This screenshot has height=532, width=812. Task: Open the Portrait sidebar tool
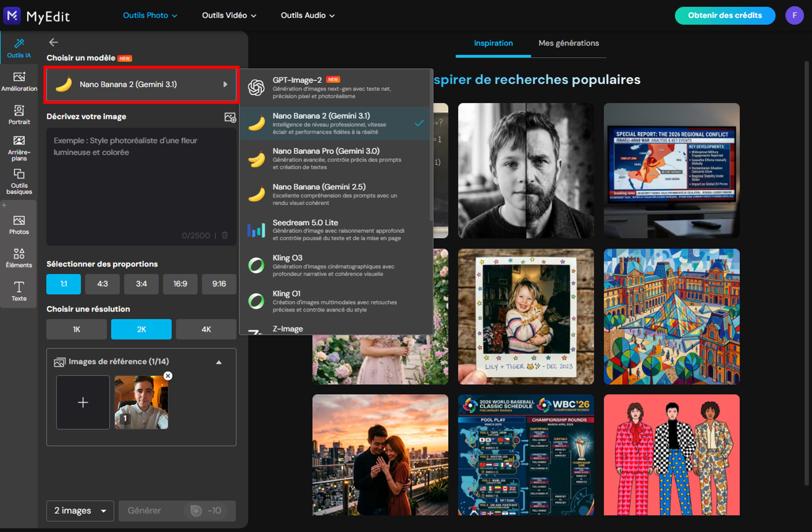19,115
